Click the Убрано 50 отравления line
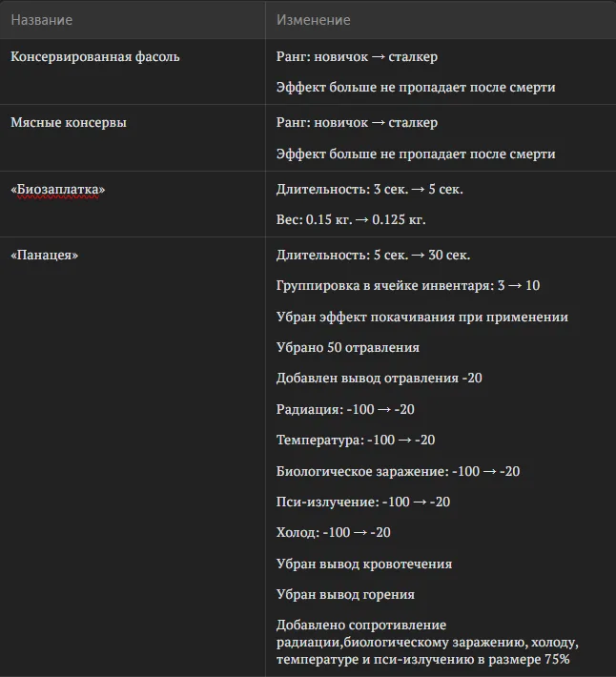The height and width of the screenshot is (677, 616). (x=348, y=348)
